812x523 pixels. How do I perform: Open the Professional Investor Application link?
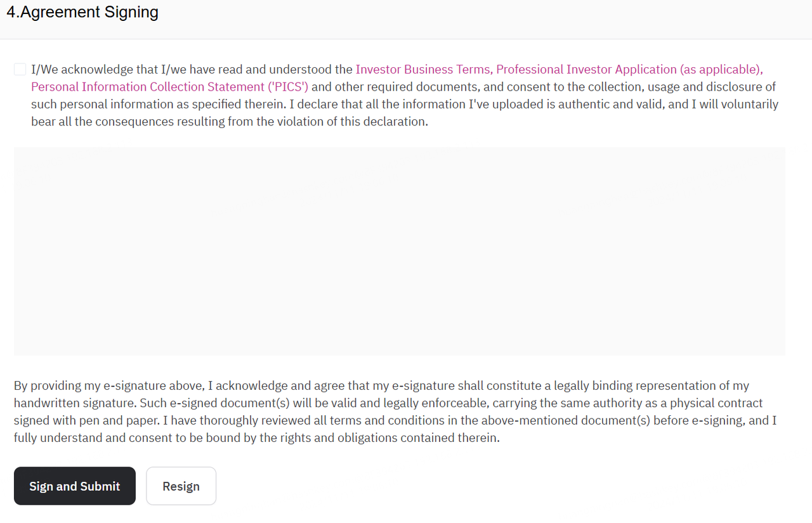(x=586, y=69)
